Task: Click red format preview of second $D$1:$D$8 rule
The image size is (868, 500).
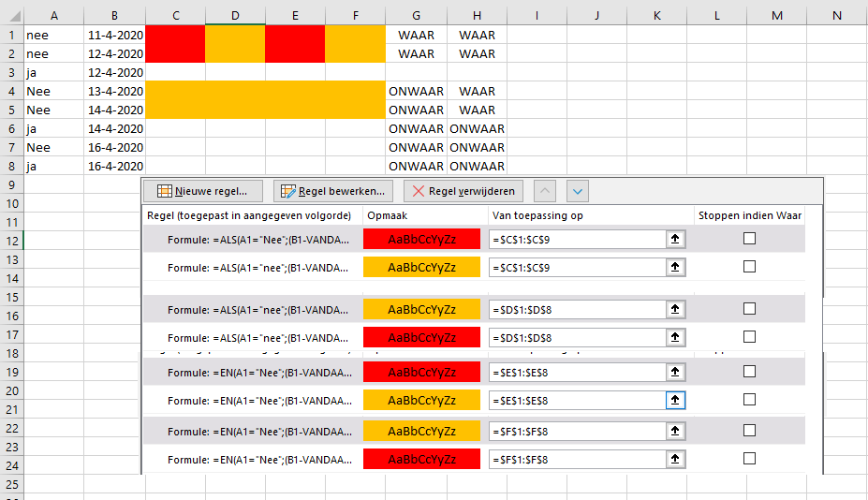Action: 421,338
